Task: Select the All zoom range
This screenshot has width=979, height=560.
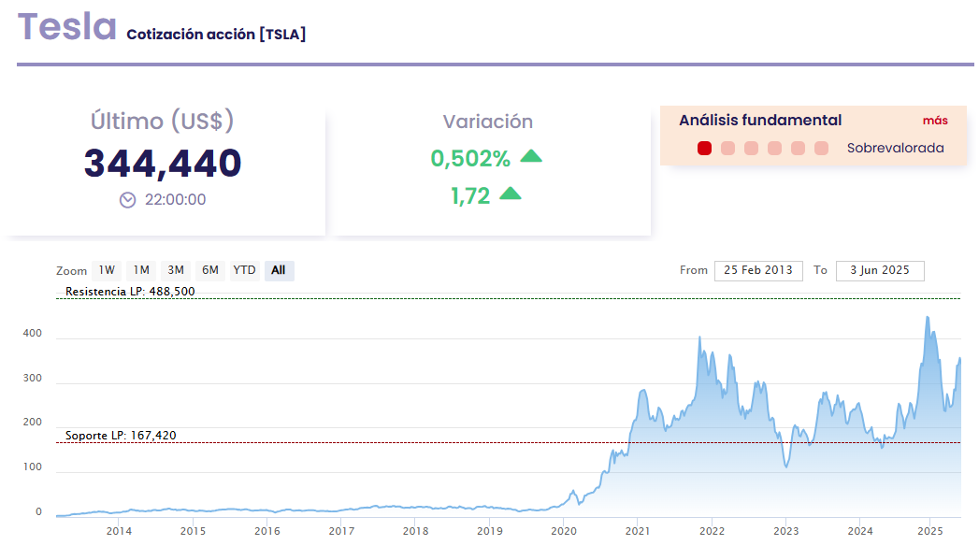Action: pos(279,270)
